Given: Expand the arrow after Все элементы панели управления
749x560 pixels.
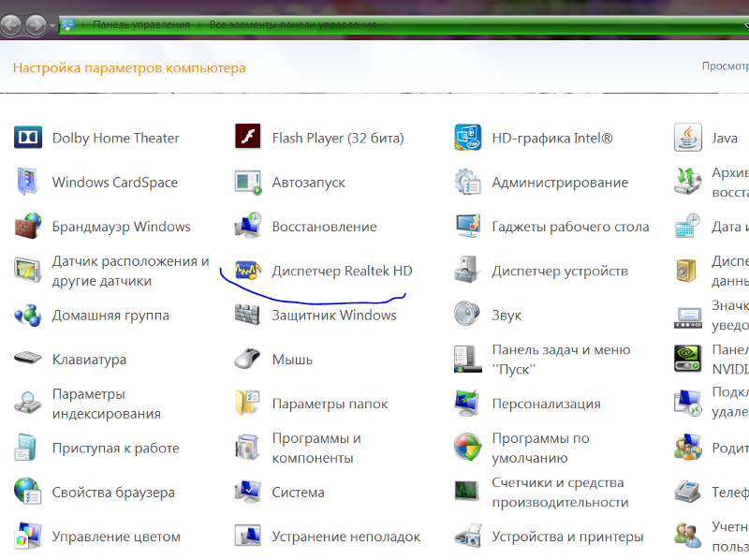Looking at the screenshot, I should tap(385, 24).
